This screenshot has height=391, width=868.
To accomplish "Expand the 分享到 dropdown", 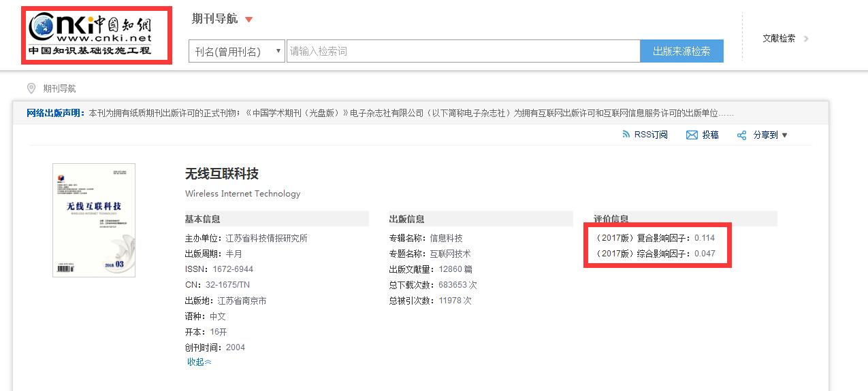I will [771, 135].
